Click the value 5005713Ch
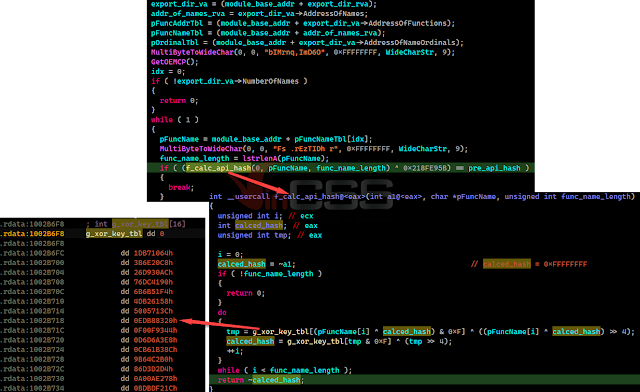Viewport: 640px width, 392px height. click(153, 311)
